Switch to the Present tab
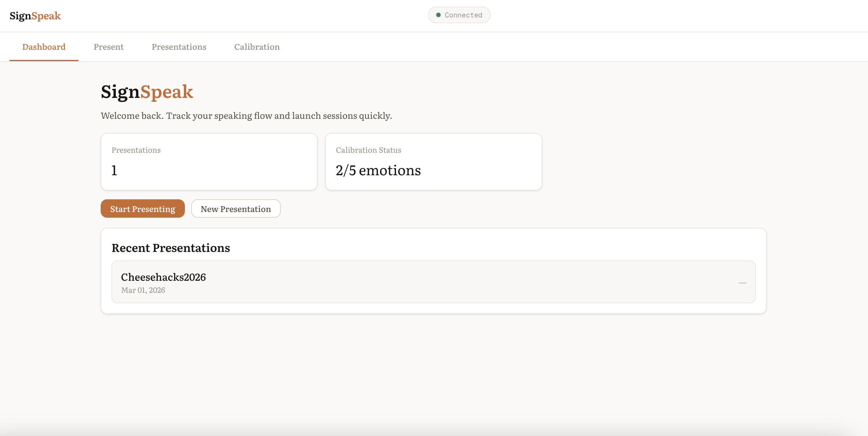Viewport: 868px width, 436px height. tap(109, 47)
